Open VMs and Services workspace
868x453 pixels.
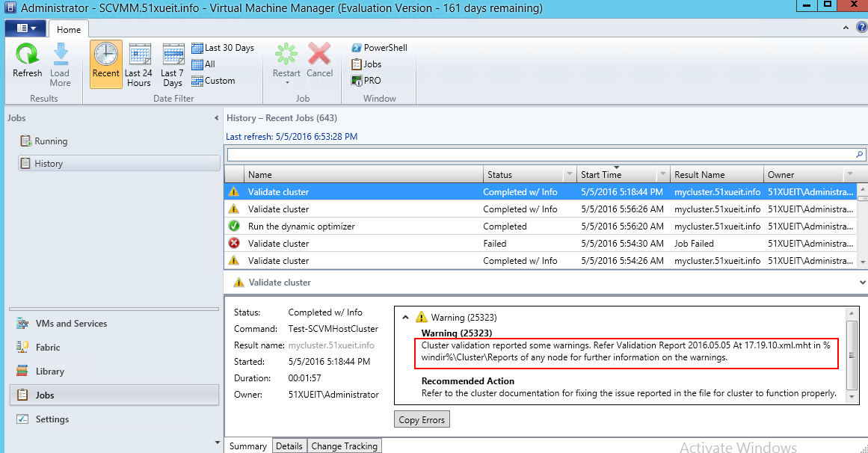coord(114,324)
